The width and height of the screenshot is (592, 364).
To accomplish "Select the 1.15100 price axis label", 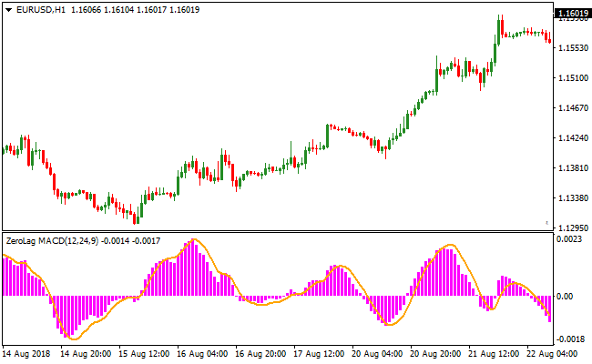I will pyautogui.click(x=570, y=78).
